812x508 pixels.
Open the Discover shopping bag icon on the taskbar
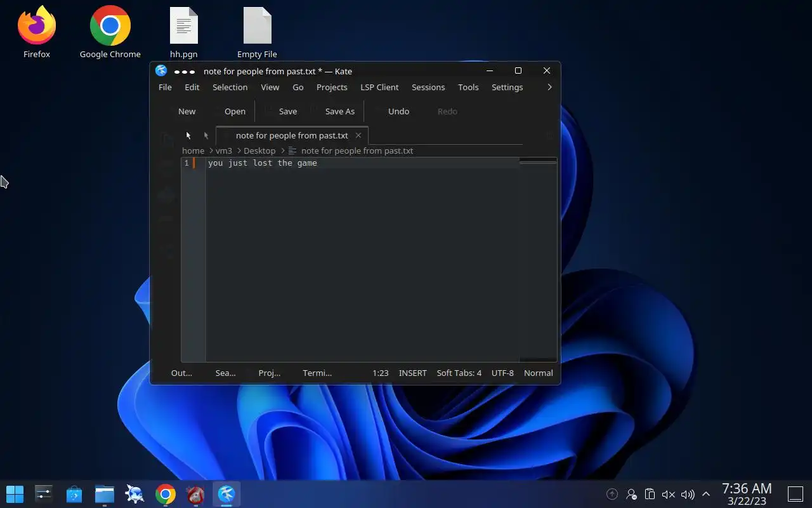click(x=74, y=494)
